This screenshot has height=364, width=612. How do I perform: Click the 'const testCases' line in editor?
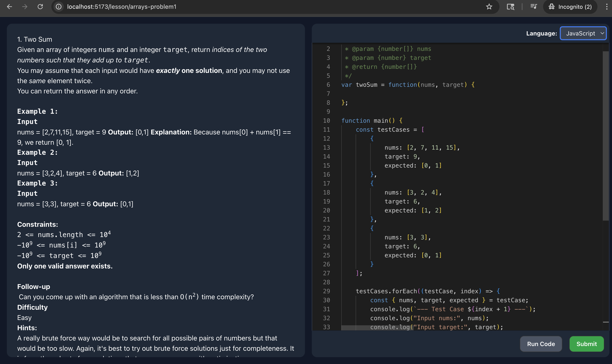390,130
